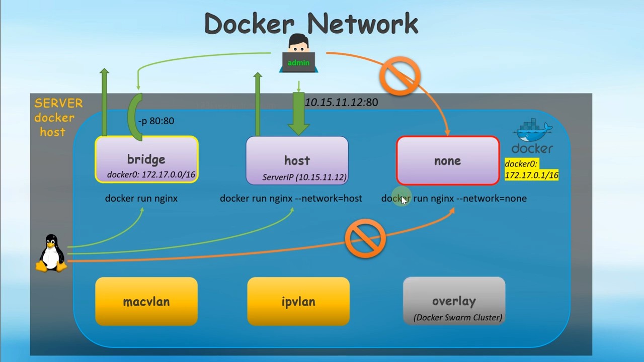Click the prohibition sign on the orange penguin line
The width and height of the screenshot is (644, 362).
(365, 238)
